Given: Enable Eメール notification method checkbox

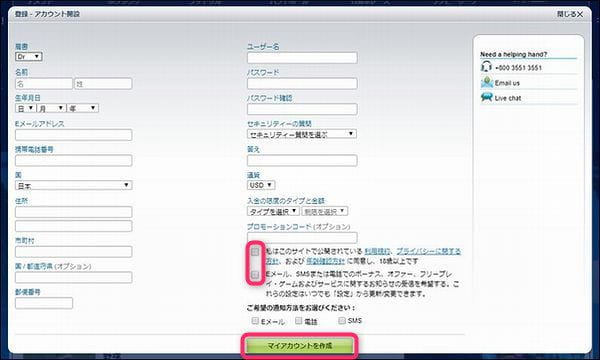Looking at the screenshot, I should click(255, 321).
